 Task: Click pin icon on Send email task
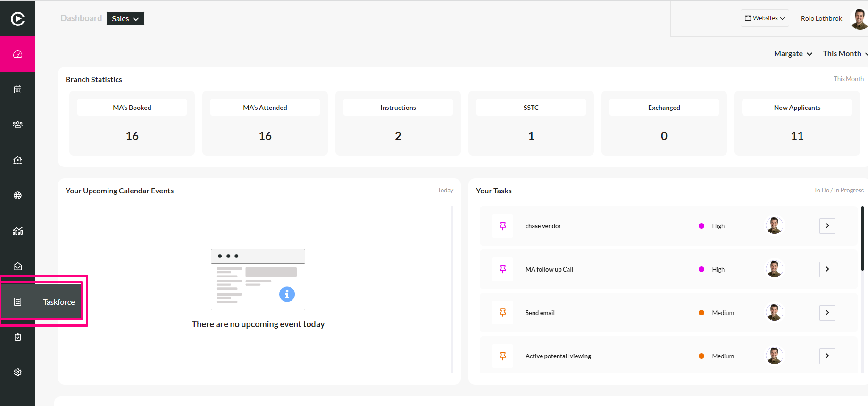[x=503, y=313]
